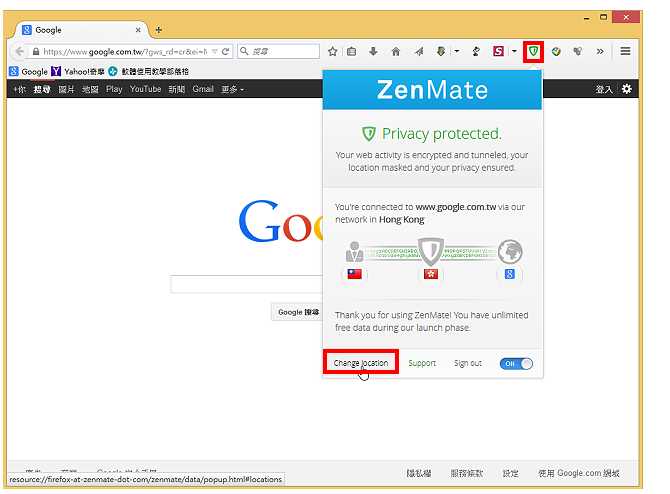Click the 服務條款 terms footer link
This screenshot has width=670, height=494.
(467, 473)
